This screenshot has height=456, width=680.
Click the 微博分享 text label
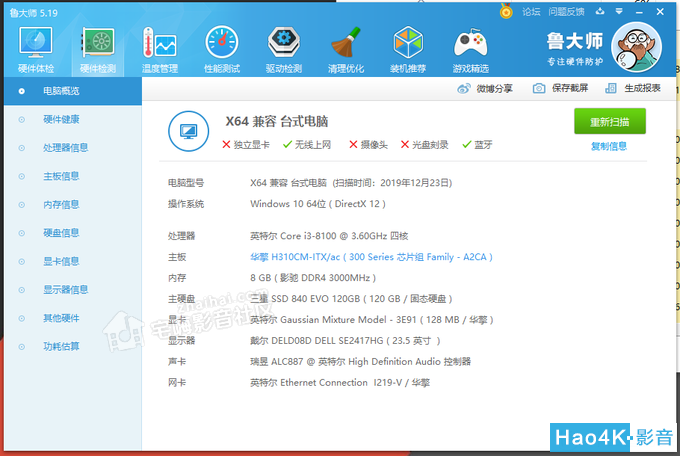pyautogui.click(x=494, y=89)
